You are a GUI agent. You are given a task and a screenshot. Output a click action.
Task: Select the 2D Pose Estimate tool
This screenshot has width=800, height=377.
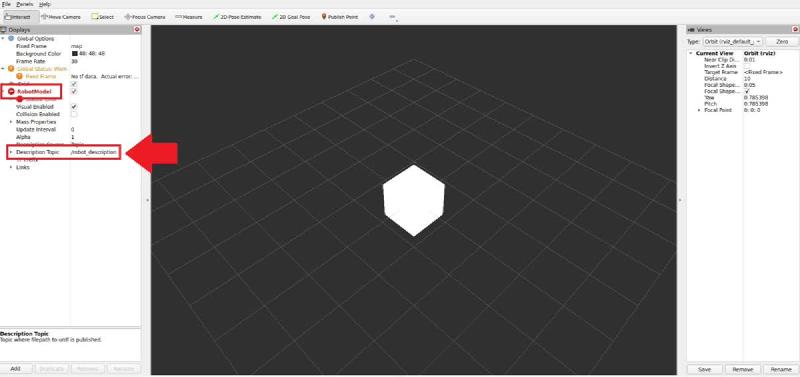coord(237,17)
